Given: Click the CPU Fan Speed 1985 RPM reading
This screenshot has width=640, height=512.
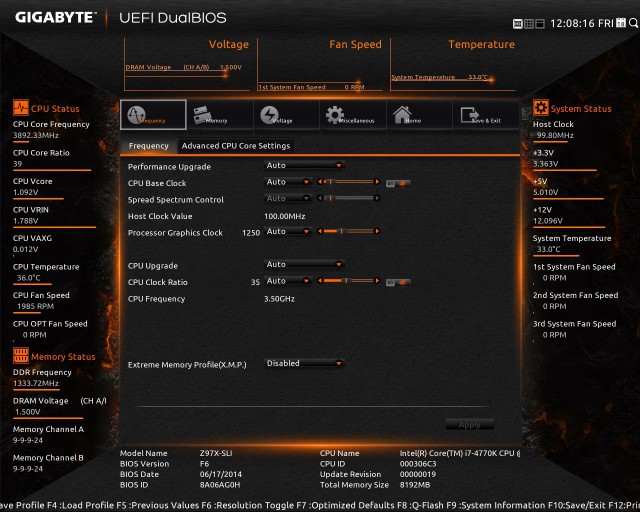Looking at the screenshot, I should click(36, 306).
